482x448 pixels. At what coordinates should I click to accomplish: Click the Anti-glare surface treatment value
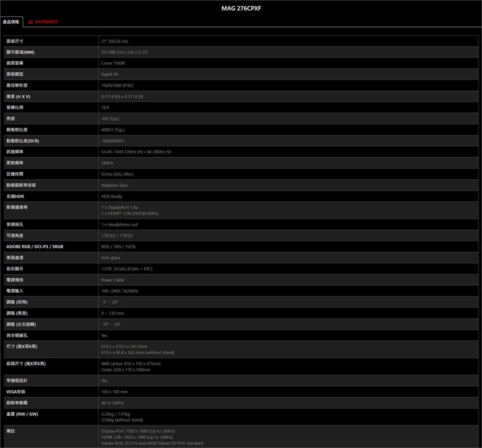click(x=111, y=258)
